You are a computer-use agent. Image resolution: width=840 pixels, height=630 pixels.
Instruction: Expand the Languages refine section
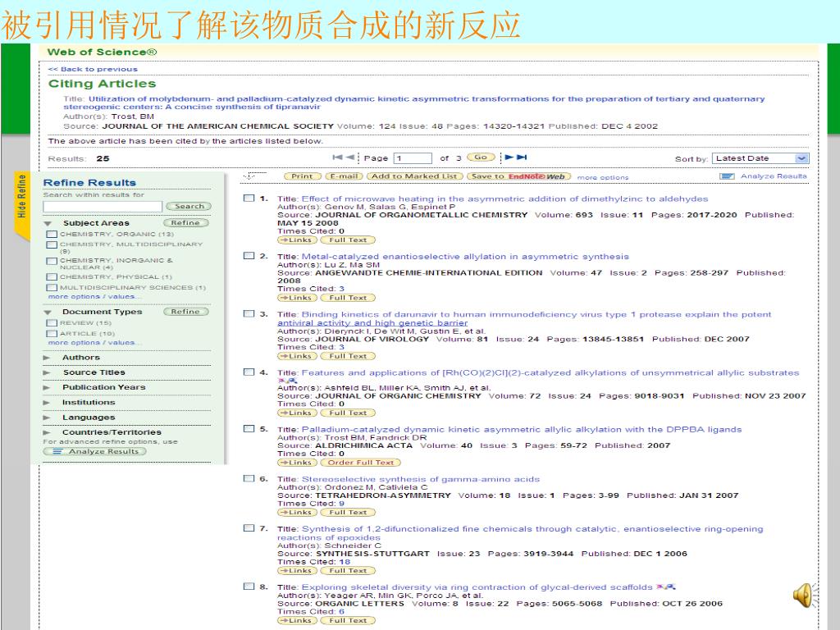click(x=47, y=418)
